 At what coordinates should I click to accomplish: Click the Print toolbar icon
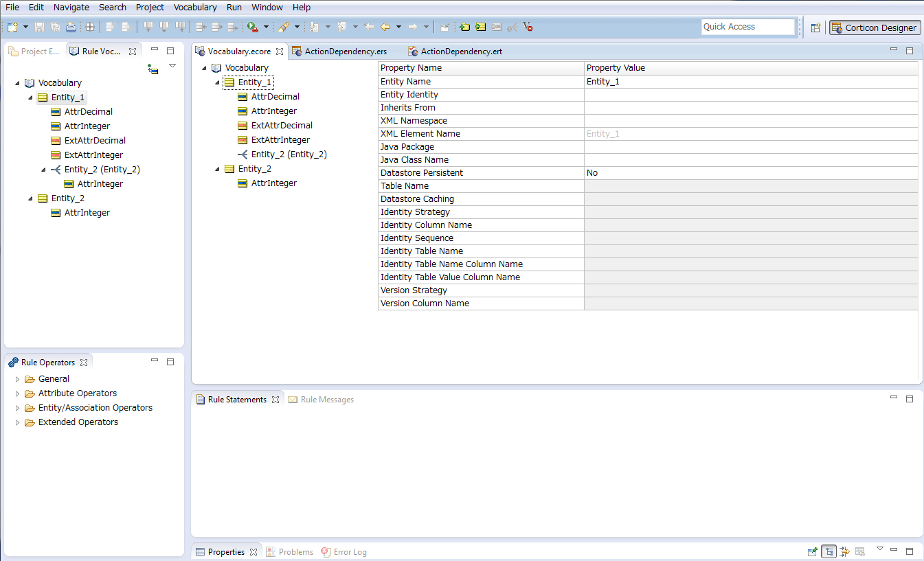click(x=71, y=27)
